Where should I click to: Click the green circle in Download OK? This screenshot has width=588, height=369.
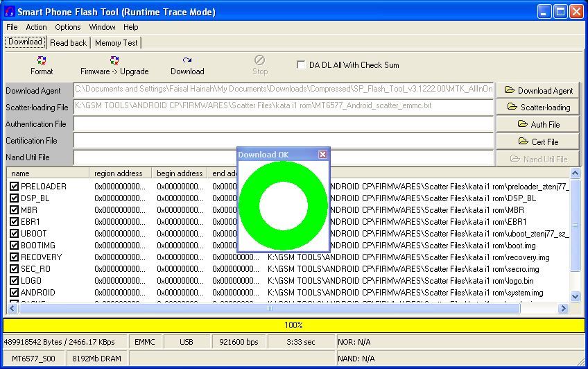pos(284,205)
